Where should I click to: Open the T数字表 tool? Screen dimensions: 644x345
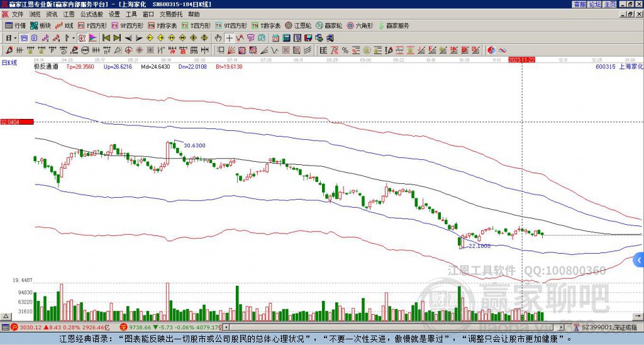tap(266, 25)
